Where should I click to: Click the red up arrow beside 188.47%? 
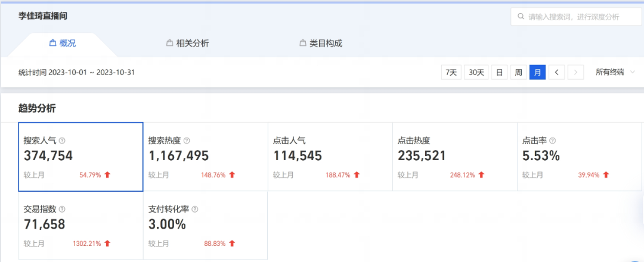(357, 174)
